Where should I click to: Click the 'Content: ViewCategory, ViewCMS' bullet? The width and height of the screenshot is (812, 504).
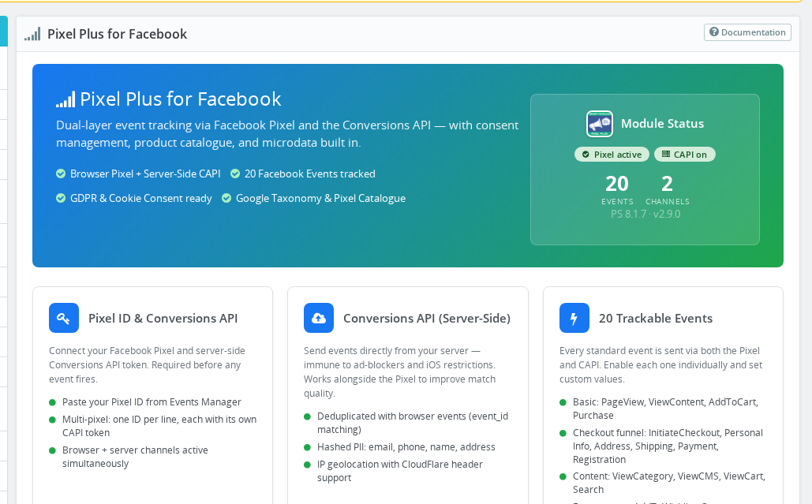tap(669, 483)
